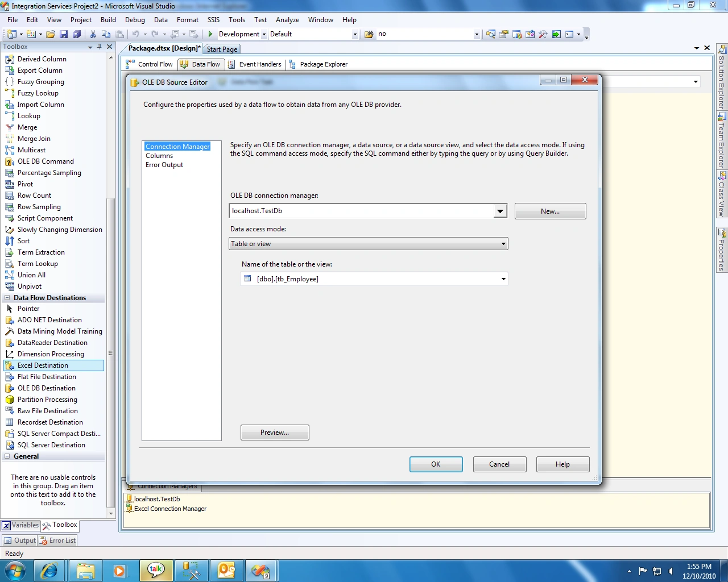Open the SSIS menu
Image resolution: width=728 pixels, height=582 pixels.
(x=213, y=20)
